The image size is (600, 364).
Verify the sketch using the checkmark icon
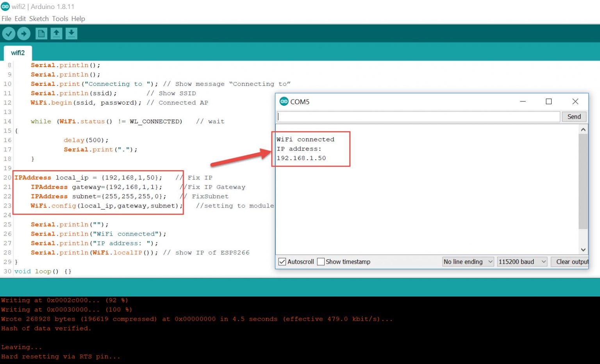(x=9, y=33)
